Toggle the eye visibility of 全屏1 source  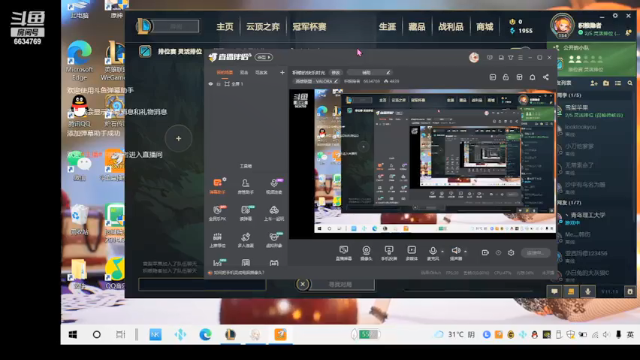[211, 84]
